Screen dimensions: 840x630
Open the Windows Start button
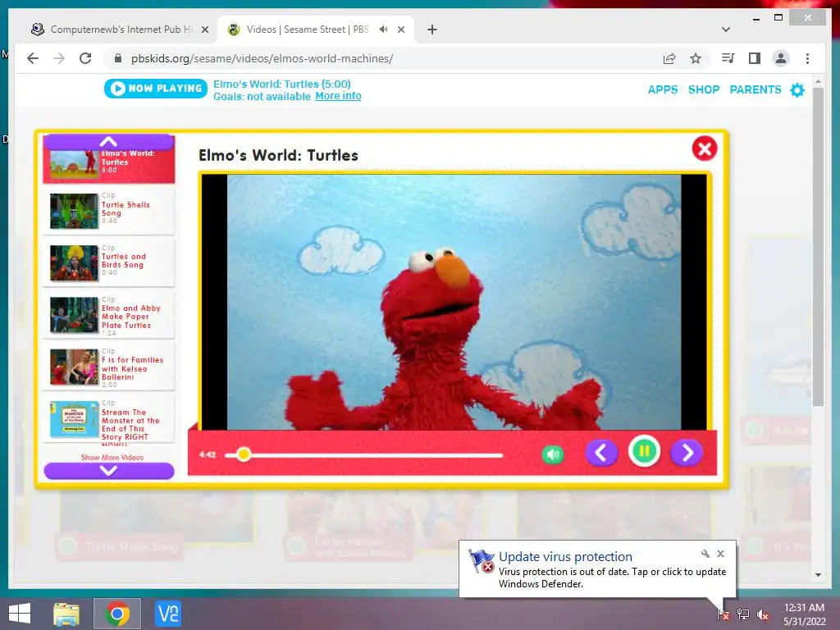pos(20,614)
